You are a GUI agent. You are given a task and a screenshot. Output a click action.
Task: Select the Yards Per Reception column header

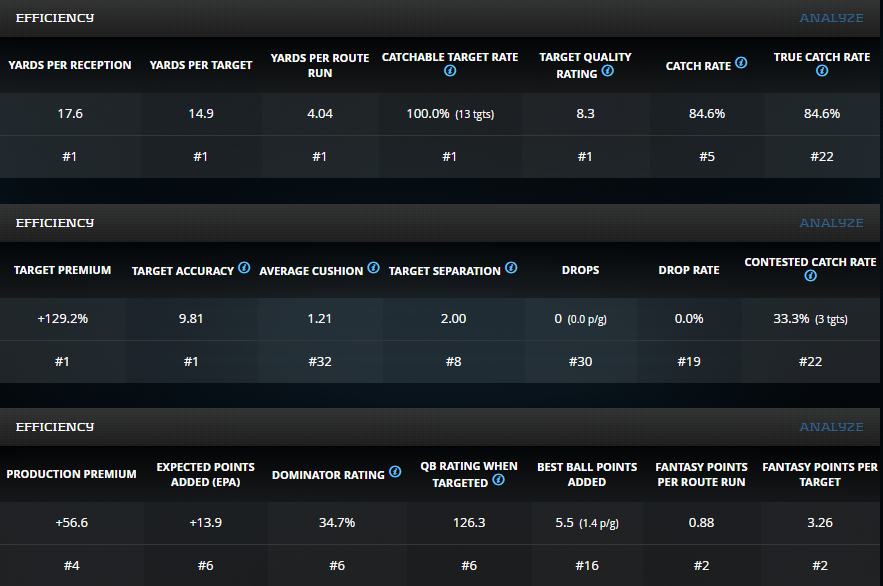[70, 65]
